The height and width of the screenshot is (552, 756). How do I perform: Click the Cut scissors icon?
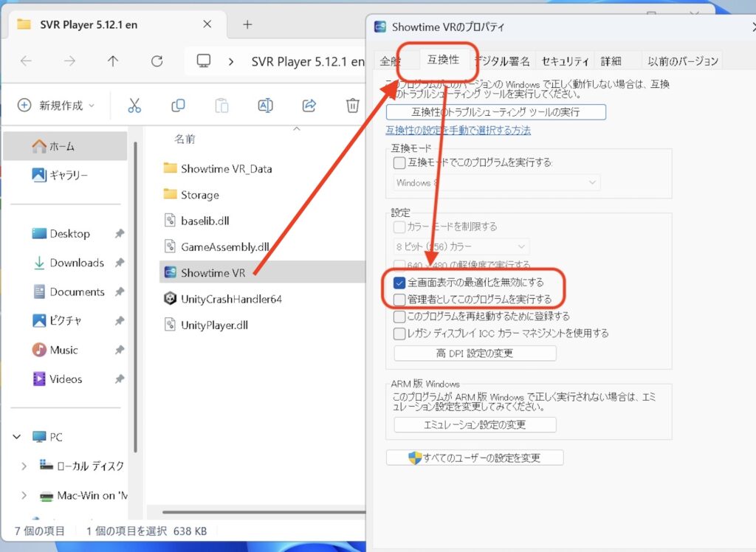pos(134,105)
